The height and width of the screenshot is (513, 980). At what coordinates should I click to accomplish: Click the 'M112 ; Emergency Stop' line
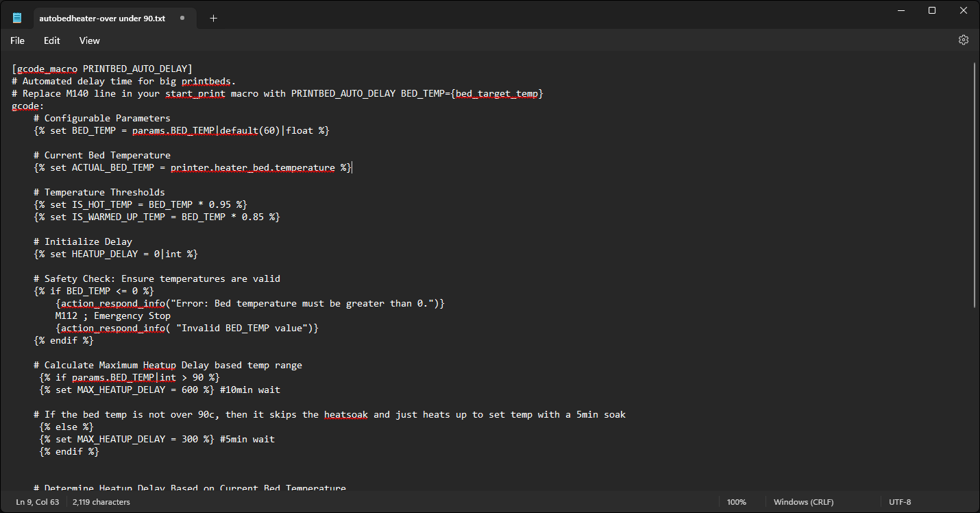[x=113, y=315]
